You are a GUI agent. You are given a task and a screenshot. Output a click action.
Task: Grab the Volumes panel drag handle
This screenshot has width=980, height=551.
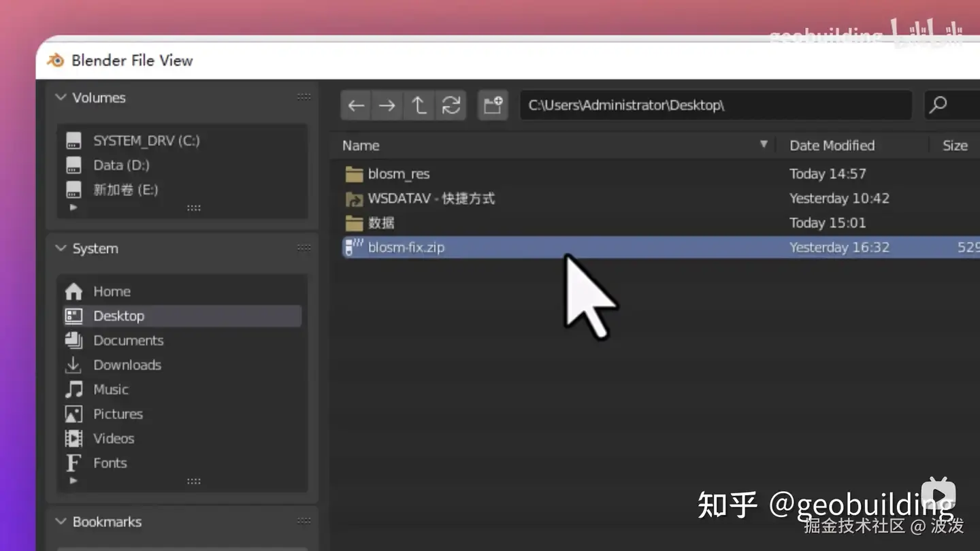pos(304,97)
